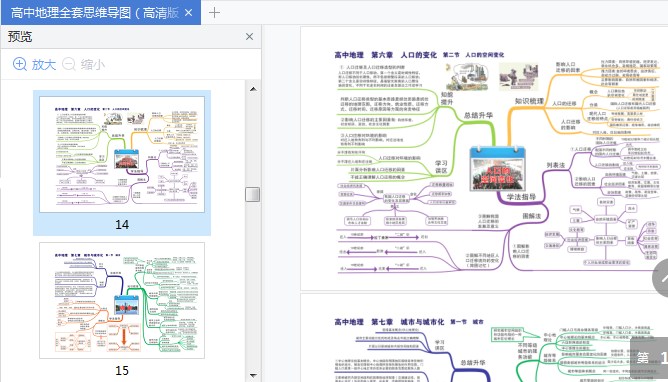
Task: Close the 预览 preview panel
Action: click(249, 37)
